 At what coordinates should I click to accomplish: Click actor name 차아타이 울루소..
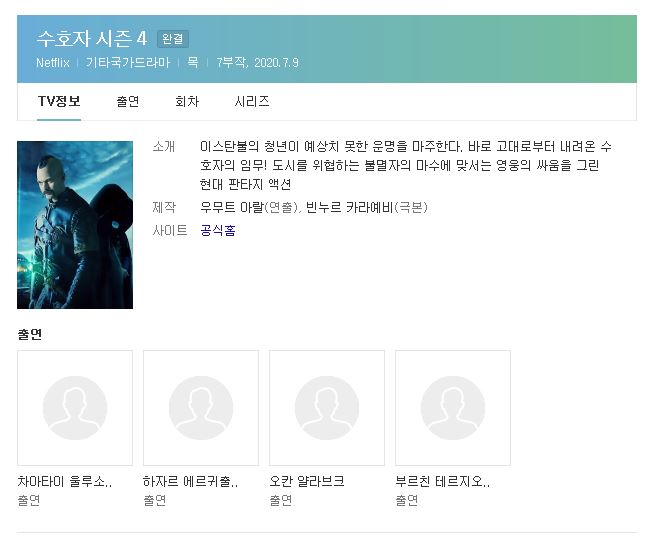[65, 481]
